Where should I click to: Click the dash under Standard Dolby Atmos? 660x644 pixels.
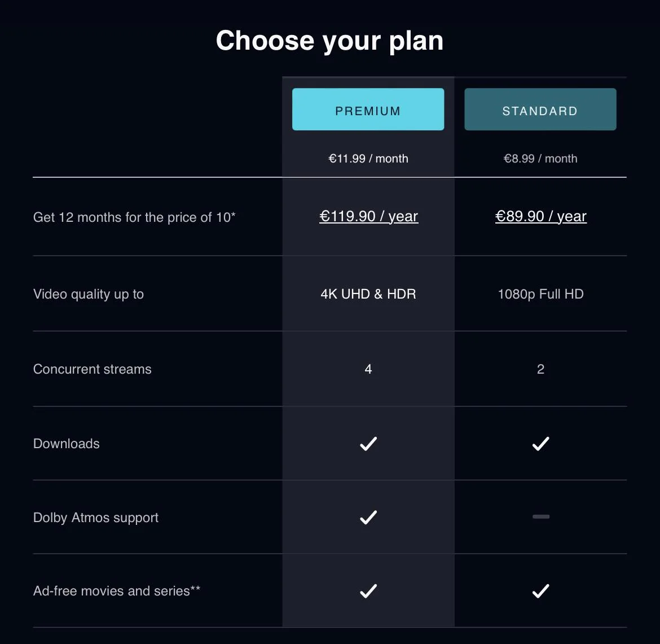(540, 517)
